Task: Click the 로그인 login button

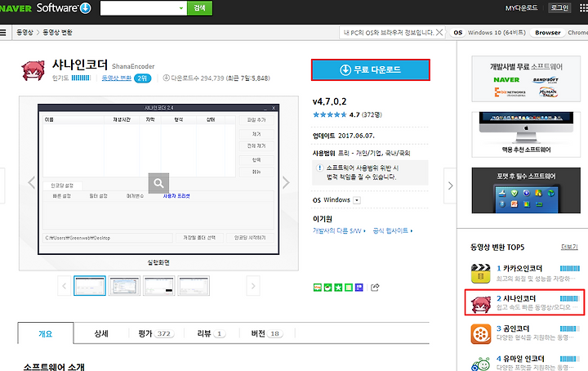Action: [x=559, y=8]
